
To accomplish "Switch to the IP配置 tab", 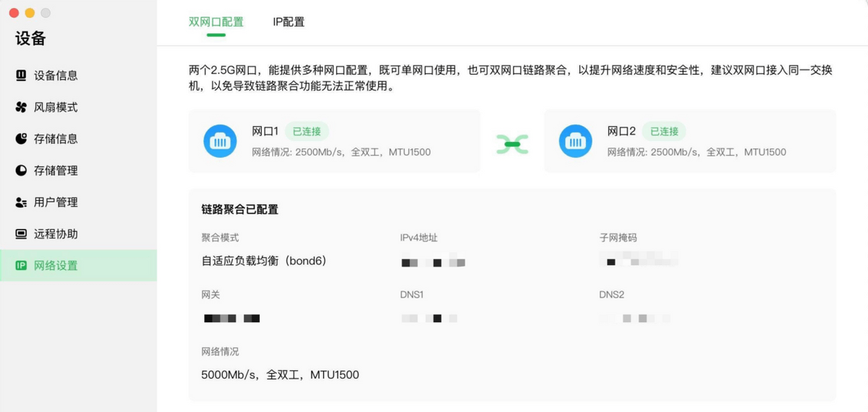I will tap(289, 22).
